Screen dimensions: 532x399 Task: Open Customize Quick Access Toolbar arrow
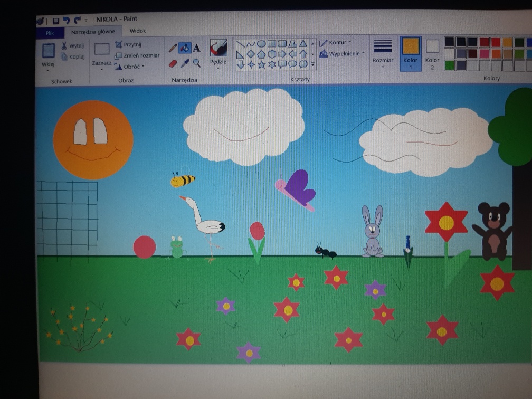tap(86, 21)
